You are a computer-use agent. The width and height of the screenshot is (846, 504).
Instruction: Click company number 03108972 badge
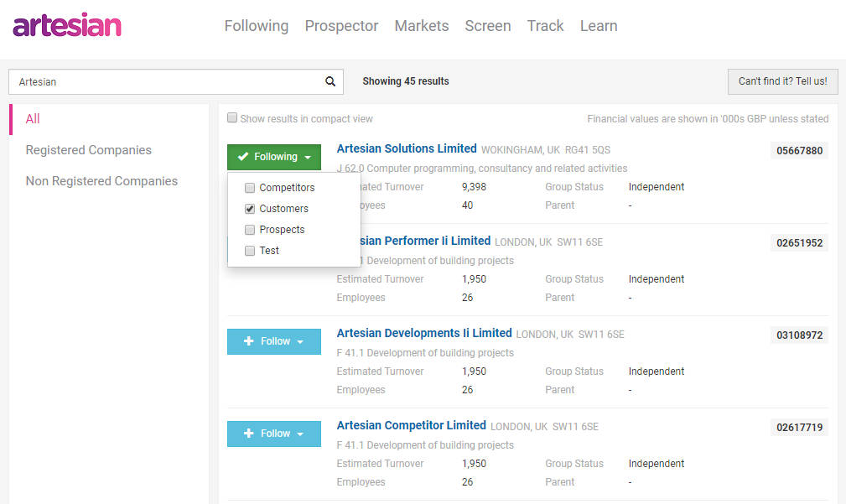(x=799, y=335)
